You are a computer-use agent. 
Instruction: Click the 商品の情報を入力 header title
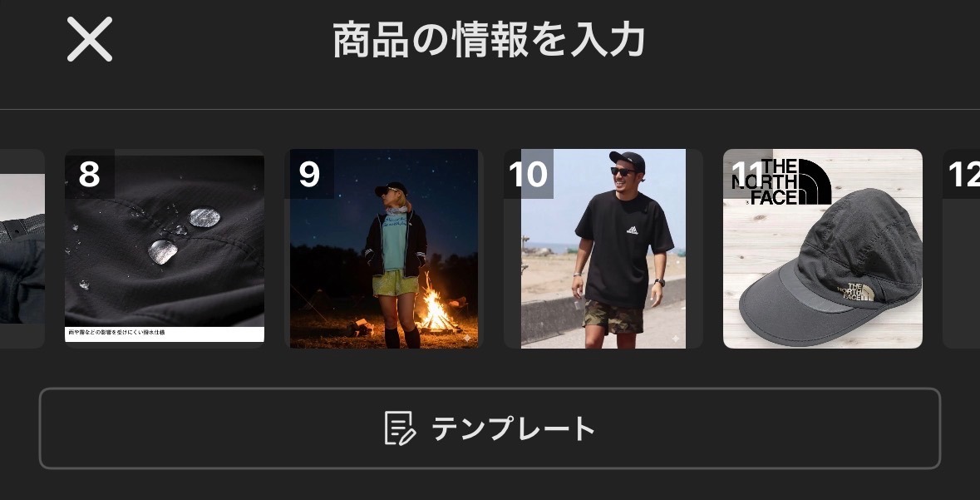pyautogui.click(x=489, y=39)
